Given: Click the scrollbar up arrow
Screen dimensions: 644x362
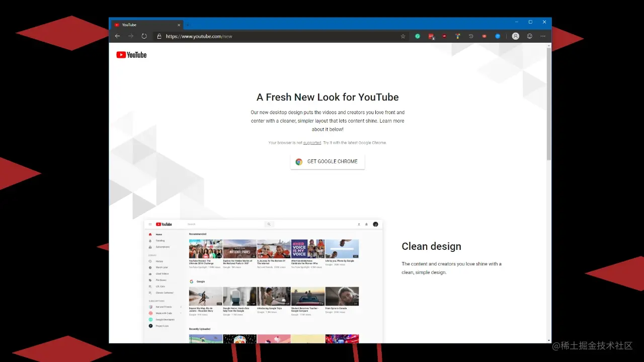Looking at the screenshot, I should pyautogui.click(x=549, y=45).
